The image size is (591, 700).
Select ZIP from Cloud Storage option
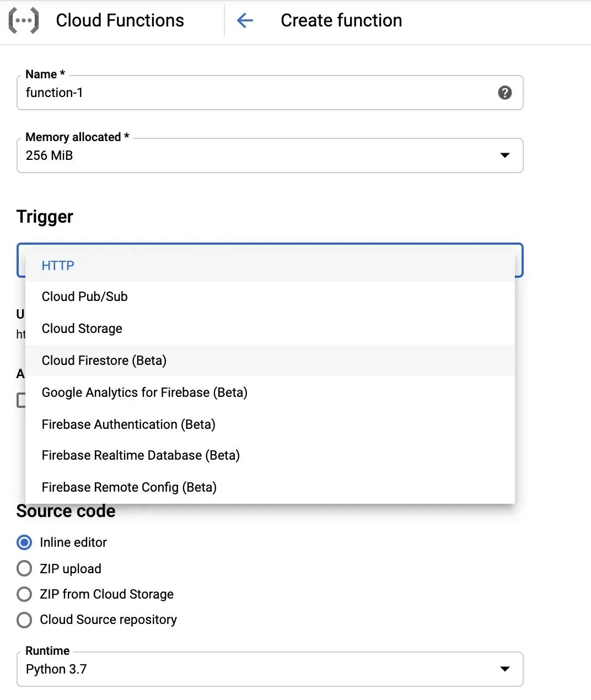(x=24, y=594)
